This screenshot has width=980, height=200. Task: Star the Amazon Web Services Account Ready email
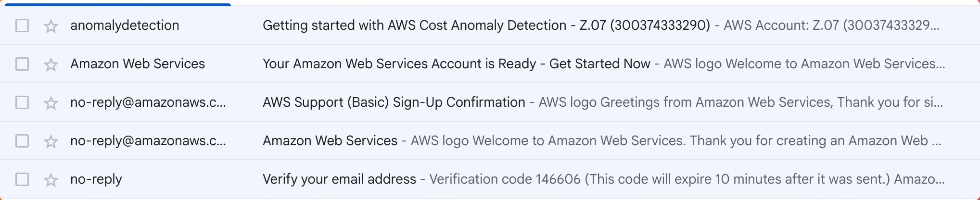[x=51, y=64]
